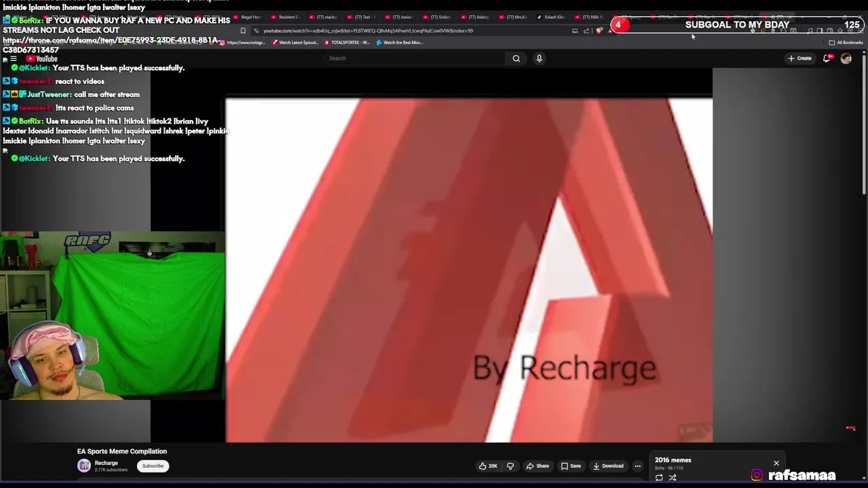Open the YouTube hamburger guide menu

[13, 59]
